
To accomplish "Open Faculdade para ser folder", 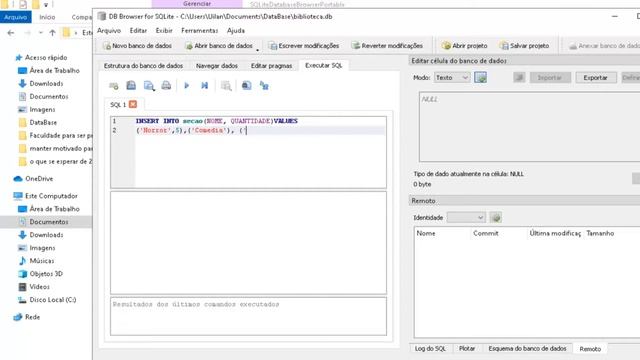I will coord(61,136).
